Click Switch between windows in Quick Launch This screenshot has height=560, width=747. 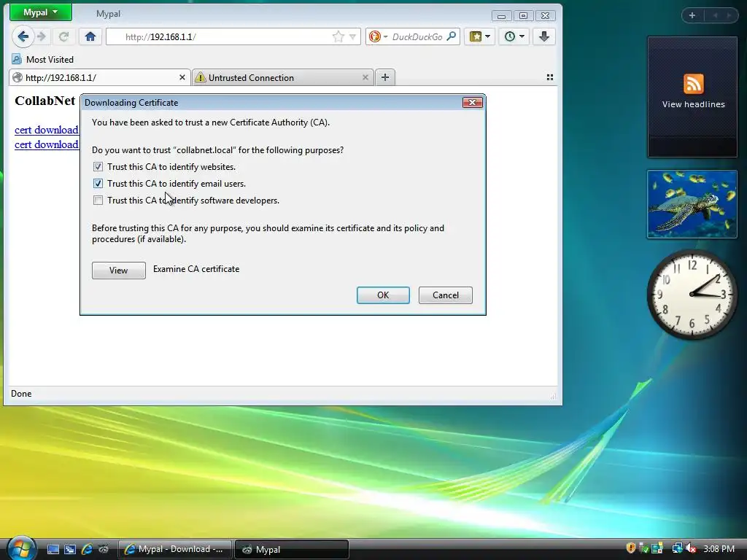click(70, 549)
